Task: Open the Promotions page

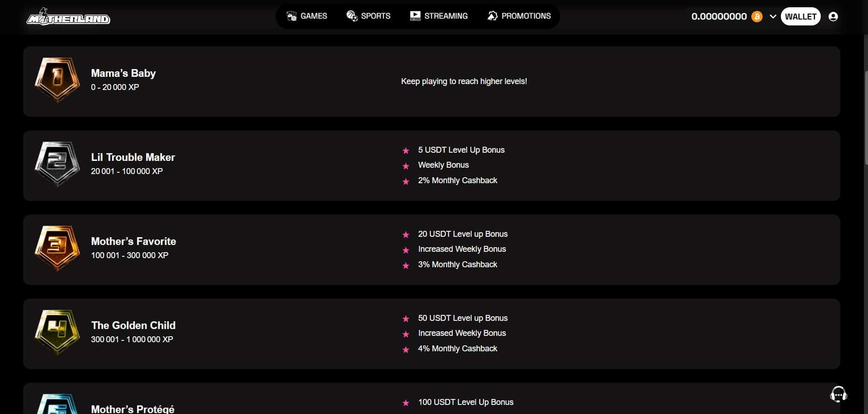Action: 519,16
